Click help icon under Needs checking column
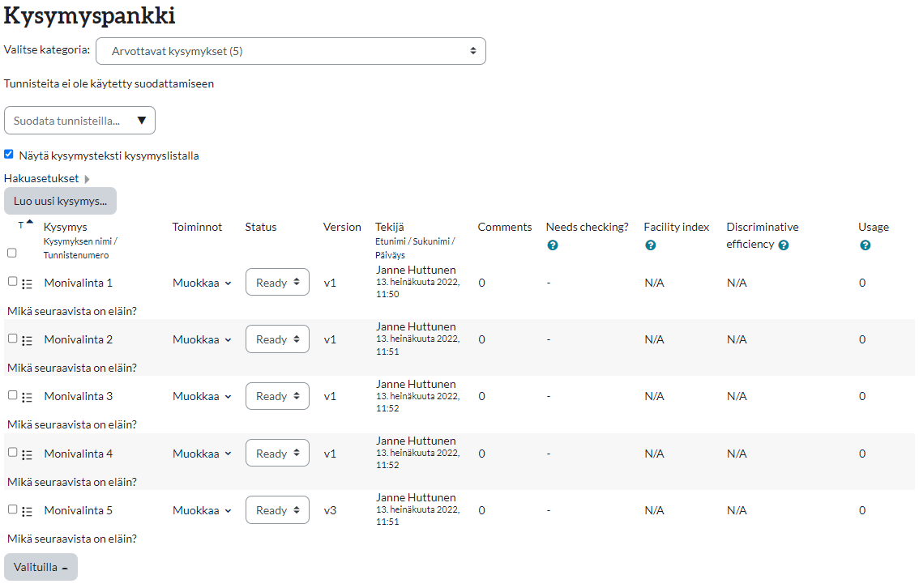919x588 pixels. (553, 245)
